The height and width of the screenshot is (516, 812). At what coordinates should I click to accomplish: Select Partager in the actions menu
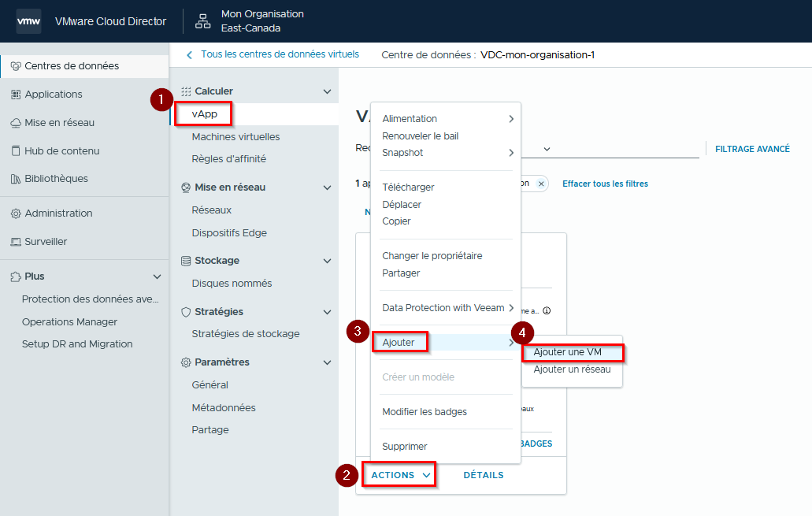pyautogui.click(x=401, y=273)
